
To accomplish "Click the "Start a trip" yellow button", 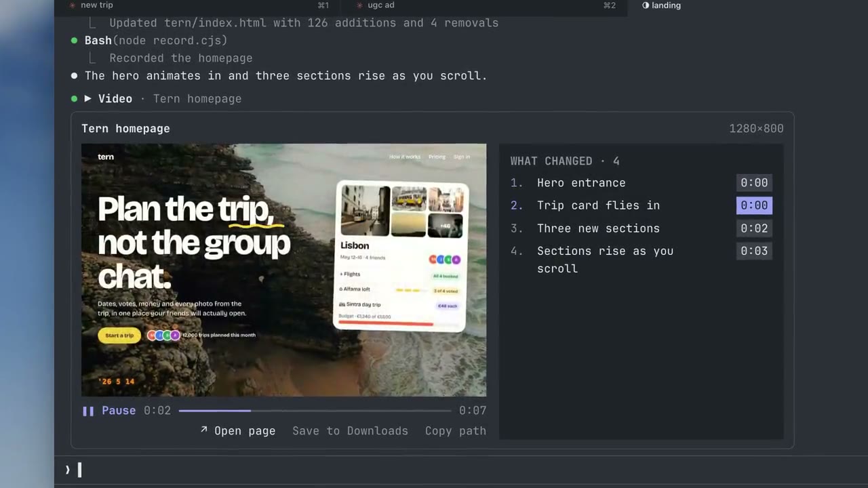I will [x=119, y=335].
